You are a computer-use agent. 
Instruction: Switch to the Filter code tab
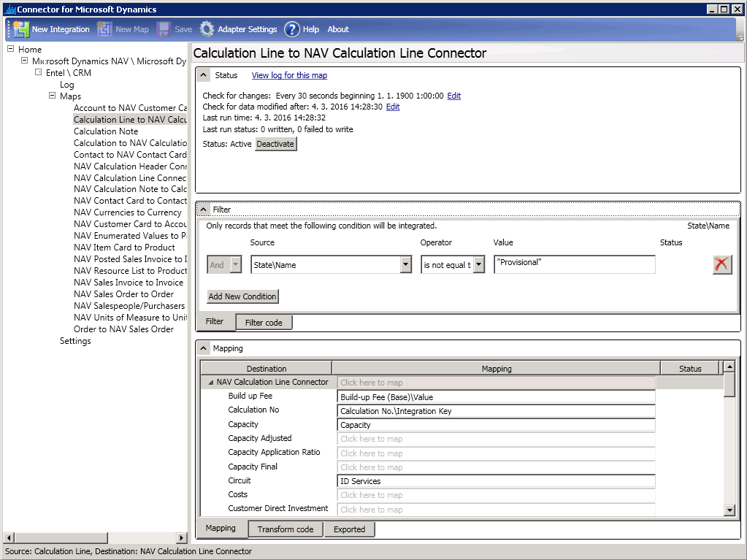coord(264,323)
